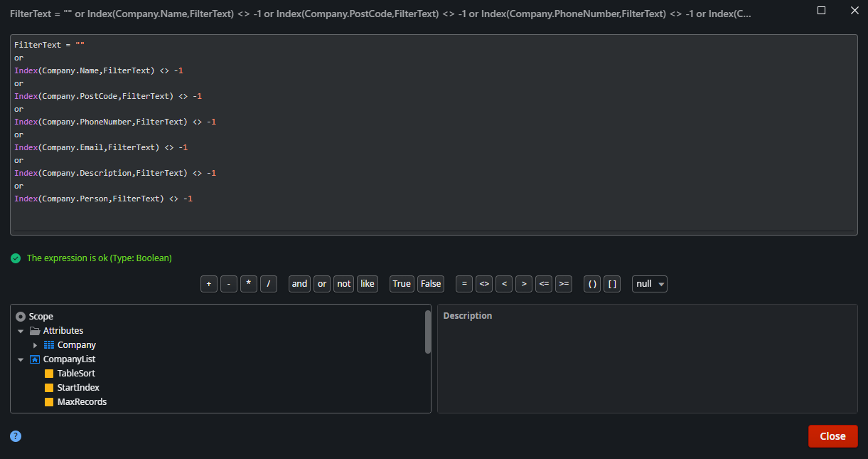The height and width of the screenshot is (459, 868).
Task: Select the TableSort attribute icon
Action: point(48,373)
